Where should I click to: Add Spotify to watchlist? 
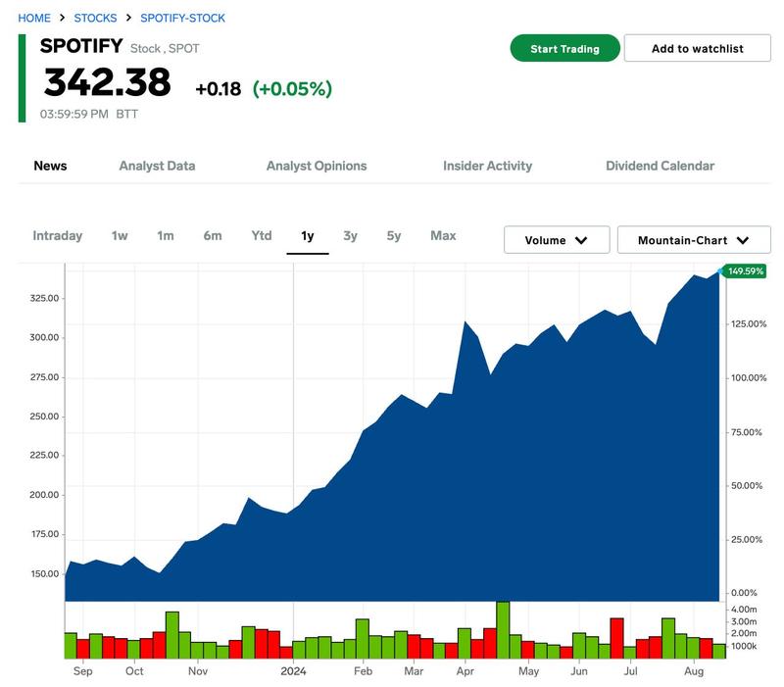tap(697, 49)
